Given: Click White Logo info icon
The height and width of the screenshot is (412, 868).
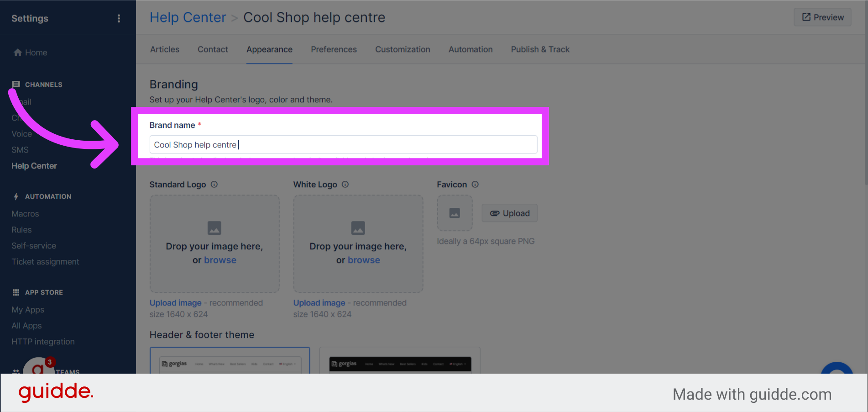Looking at the screenshot, I should coord(345,185).
